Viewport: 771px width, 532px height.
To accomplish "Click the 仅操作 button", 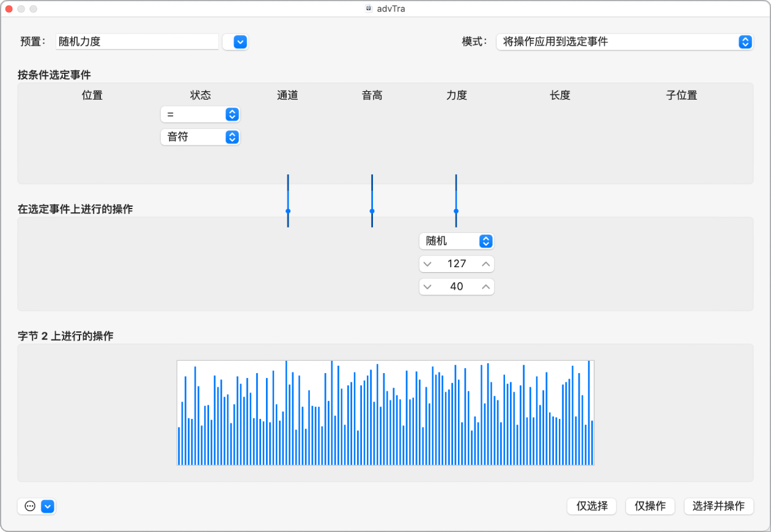I will (x=649, y=506).
